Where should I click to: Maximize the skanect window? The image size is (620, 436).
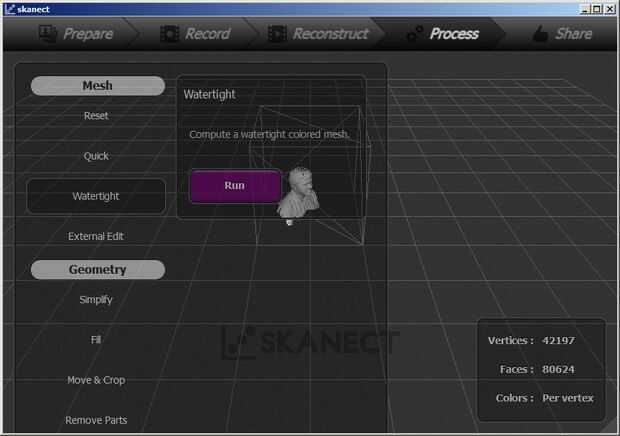pos(597,9)
